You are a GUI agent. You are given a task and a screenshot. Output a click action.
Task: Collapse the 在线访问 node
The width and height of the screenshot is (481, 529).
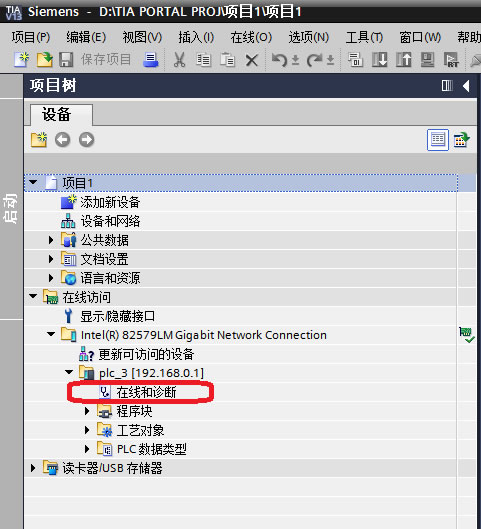(x=33, y=297)
